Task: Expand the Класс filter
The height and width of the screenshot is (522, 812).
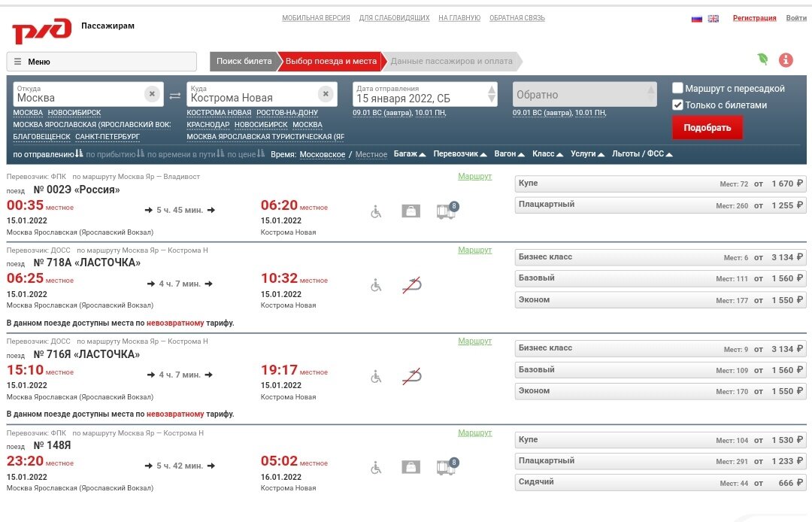Action: 547,153
